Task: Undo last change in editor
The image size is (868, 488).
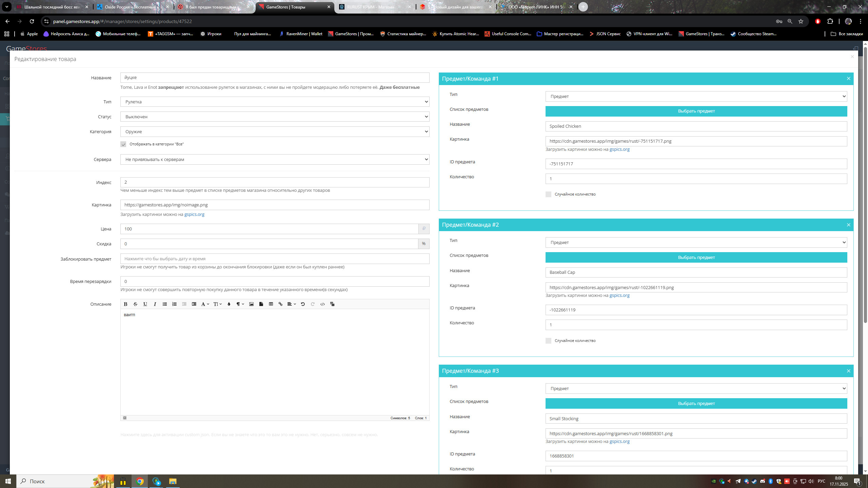Action: pos(303,304)
